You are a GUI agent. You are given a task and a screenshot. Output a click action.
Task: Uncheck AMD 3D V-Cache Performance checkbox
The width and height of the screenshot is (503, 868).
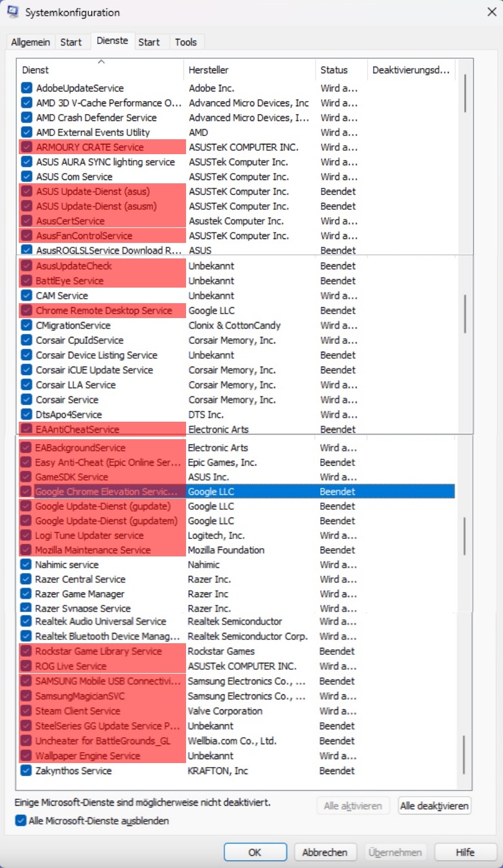[x=27, y=103]
